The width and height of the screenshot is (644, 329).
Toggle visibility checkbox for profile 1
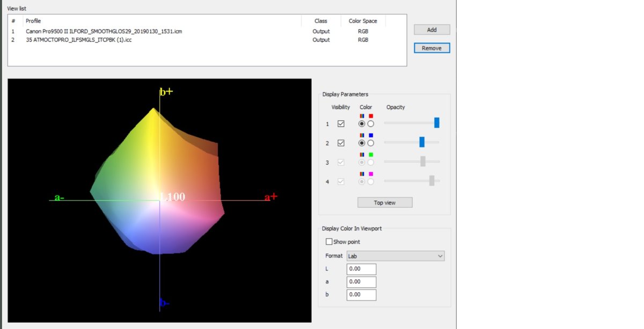point(341,124)
